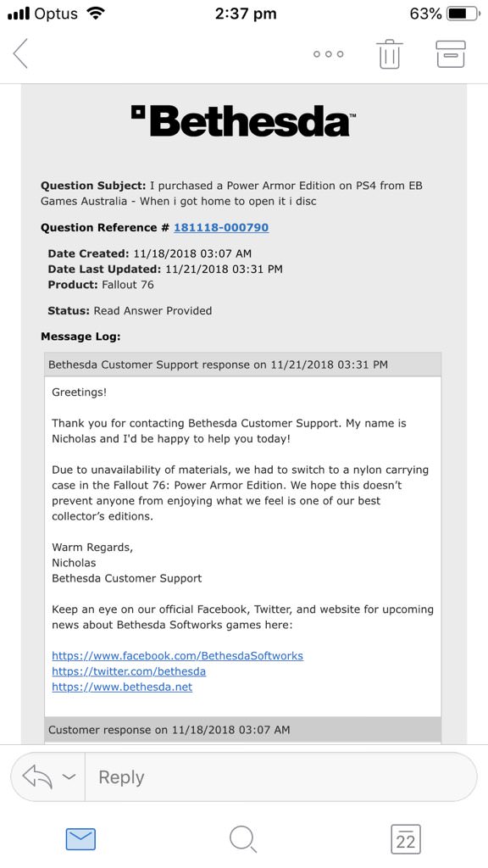Tap the battery indicator in status bar
The width and height of the screenshot is (488, 868).
[463, 14]
